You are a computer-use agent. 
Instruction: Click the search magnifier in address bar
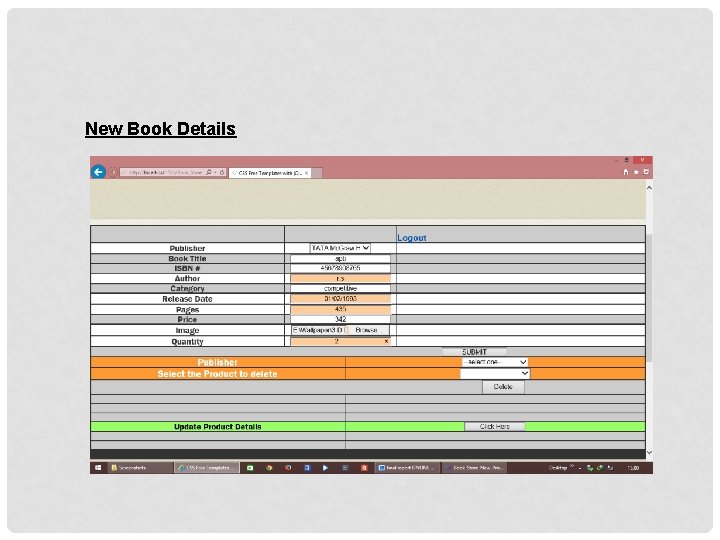coord(209,172)
